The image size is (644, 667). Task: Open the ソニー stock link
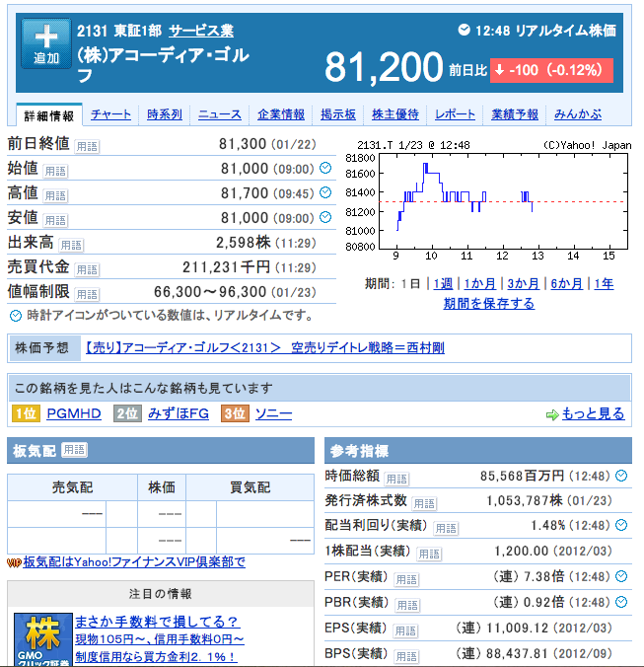click(274, 413)
